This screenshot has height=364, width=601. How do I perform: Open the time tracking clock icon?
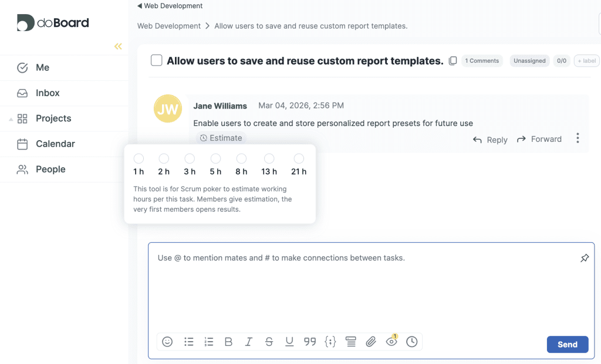tap(411, 342)
